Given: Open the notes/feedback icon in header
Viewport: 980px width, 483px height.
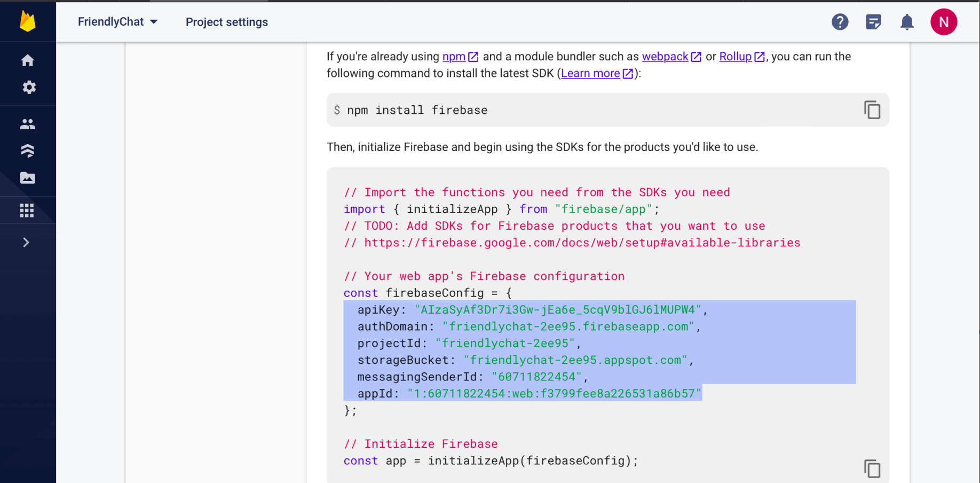Looking at the screenshot, I should pyautogui.click(x=873, y=22).
